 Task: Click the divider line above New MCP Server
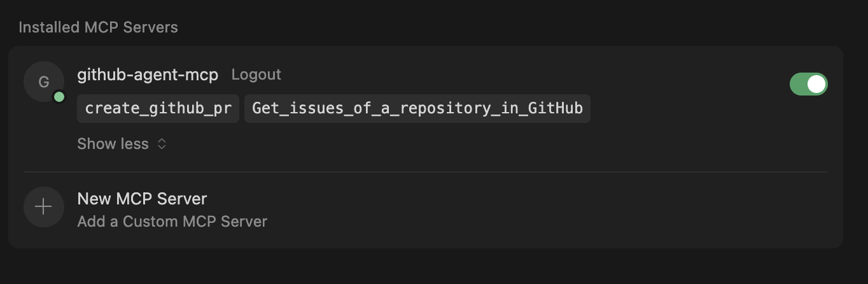(x=425, y=172)
